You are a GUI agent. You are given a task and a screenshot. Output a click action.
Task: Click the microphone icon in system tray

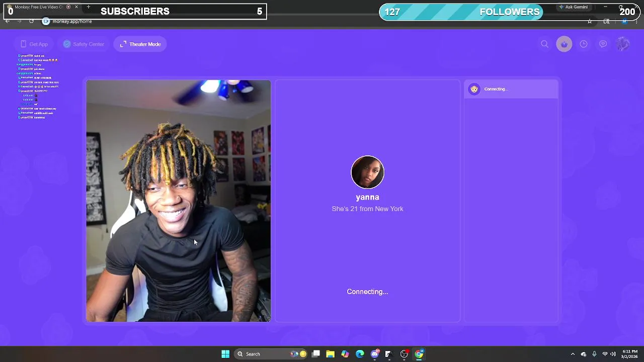[x=594, y=354]
